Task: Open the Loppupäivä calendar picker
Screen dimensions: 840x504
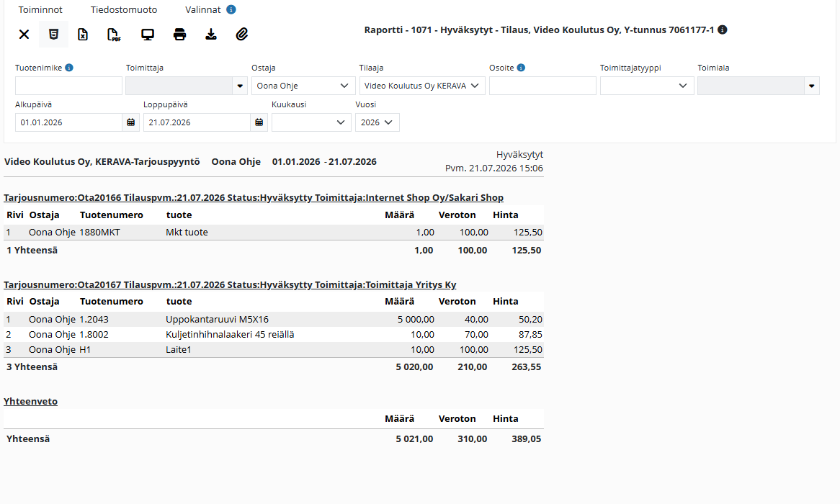Action: [x=259, y=122]
